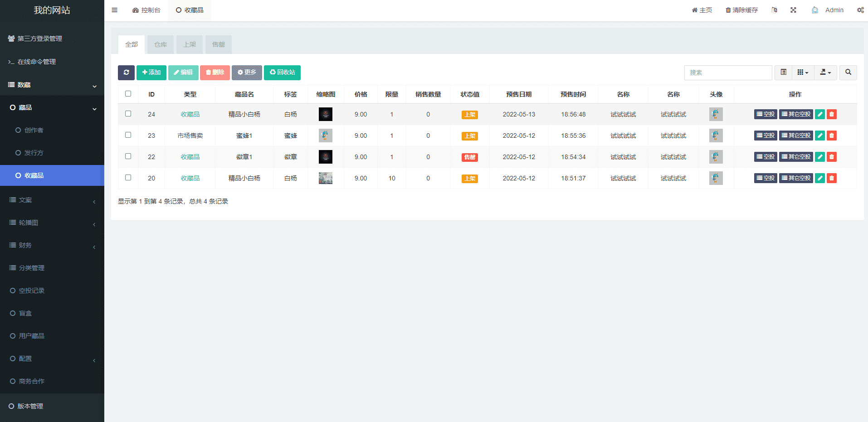Switch to the 仓库 tab
The image size is (868, 422).
[161, 44]
